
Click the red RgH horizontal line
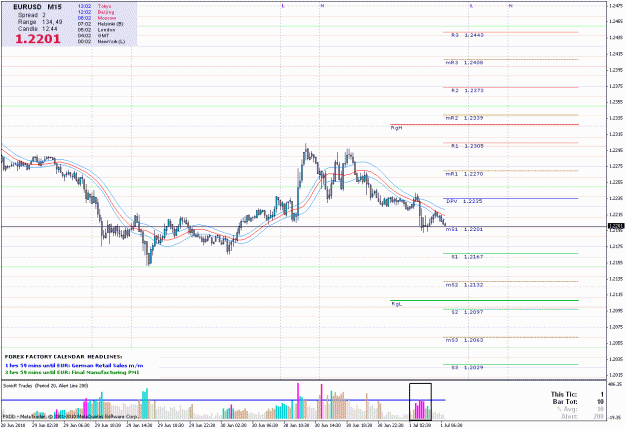pyautogui.click(x=484, y=124)
